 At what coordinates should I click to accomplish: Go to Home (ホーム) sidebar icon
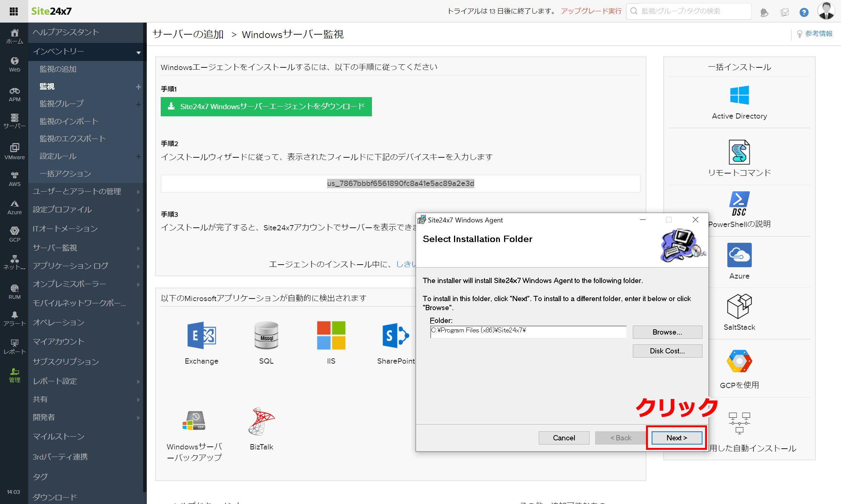(14, 36)
